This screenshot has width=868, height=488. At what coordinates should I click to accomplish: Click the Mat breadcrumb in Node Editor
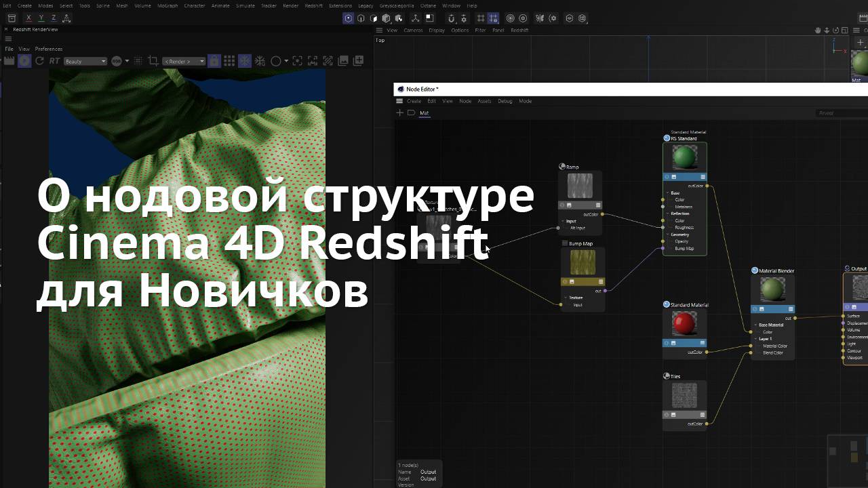pos(424,113)
